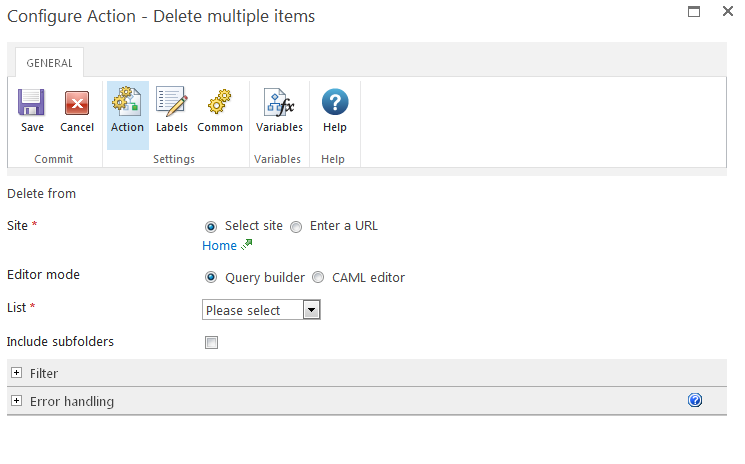Open the Home site link
The image size is (745, 464).
pyautogui.click(x=219, y=246)
